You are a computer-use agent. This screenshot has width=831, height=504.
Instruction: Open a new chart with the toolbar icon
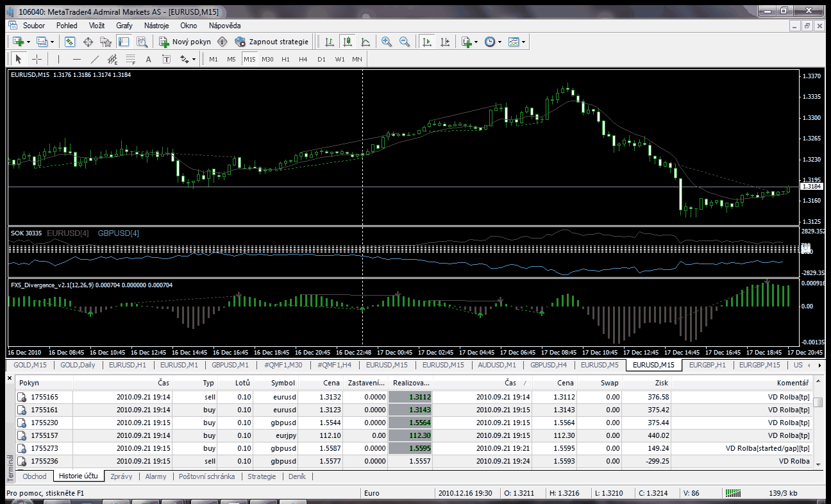pos(18,42)
